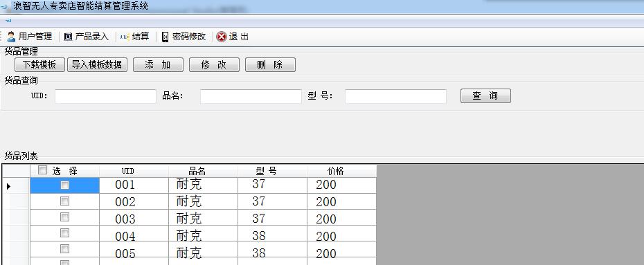This screenshot has height=265, width=644.
Task: Click 耐克 cell in row 003
Action: tap(203, 217)
